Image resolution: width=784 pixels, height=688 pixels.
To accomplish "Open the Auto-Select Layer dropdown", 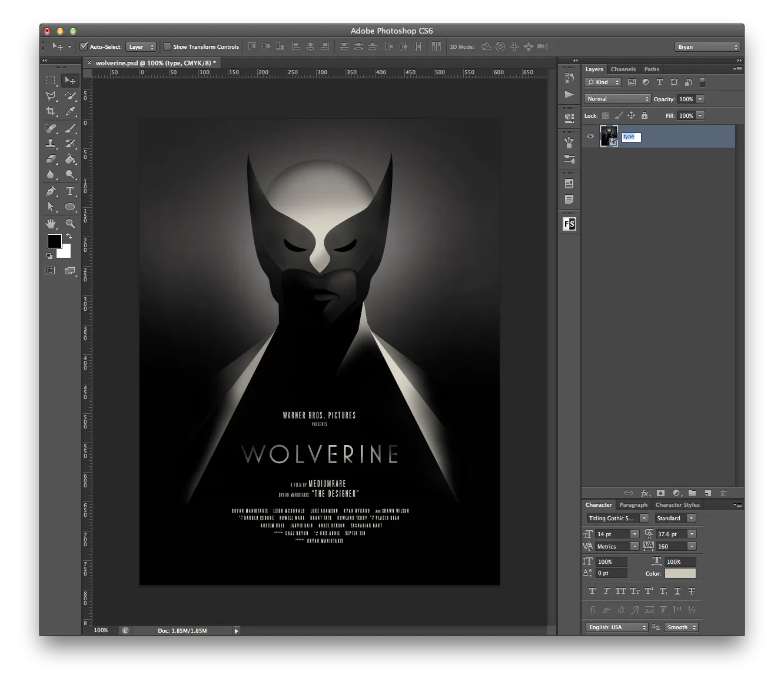I will [x=141, y=47].
